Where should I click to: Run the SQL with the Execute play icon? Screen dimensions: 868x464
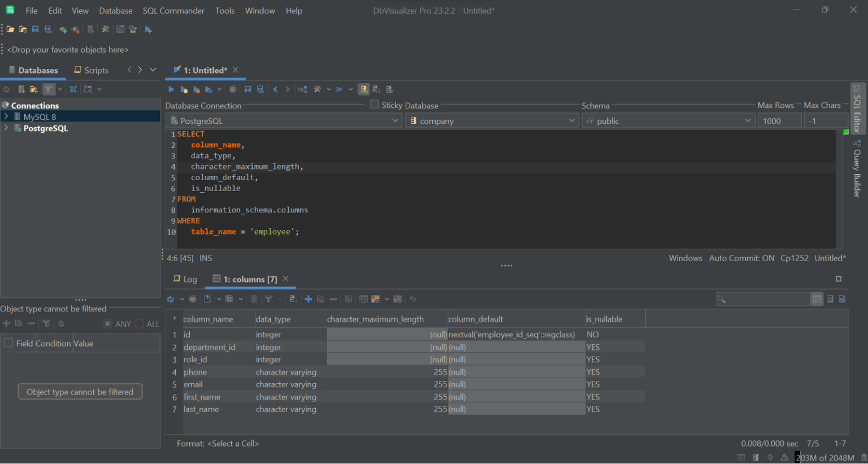[x=171, y=89]
